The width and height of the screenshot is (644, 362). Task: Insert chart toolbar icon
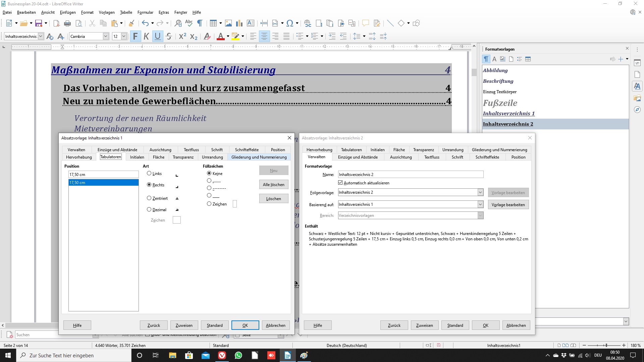point(239,23)
